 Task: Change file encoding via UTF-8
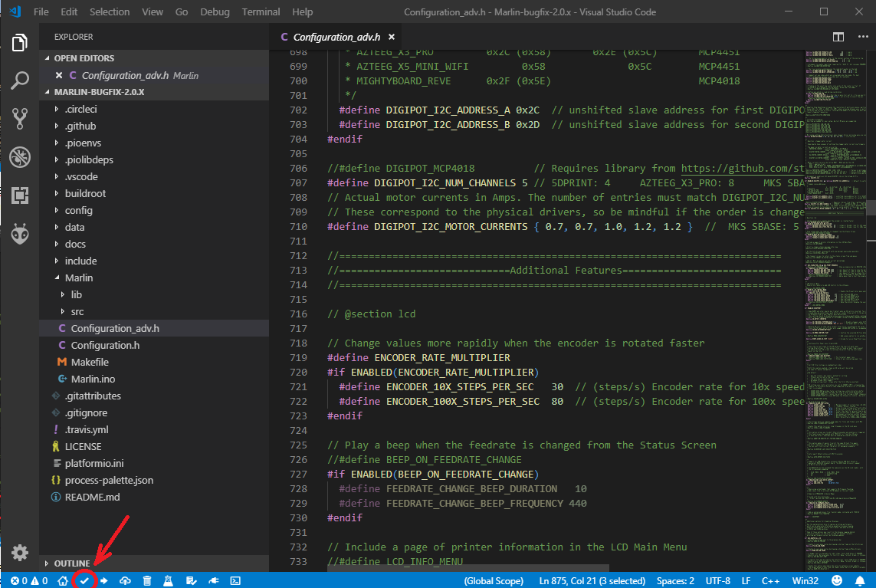[718, 581]
